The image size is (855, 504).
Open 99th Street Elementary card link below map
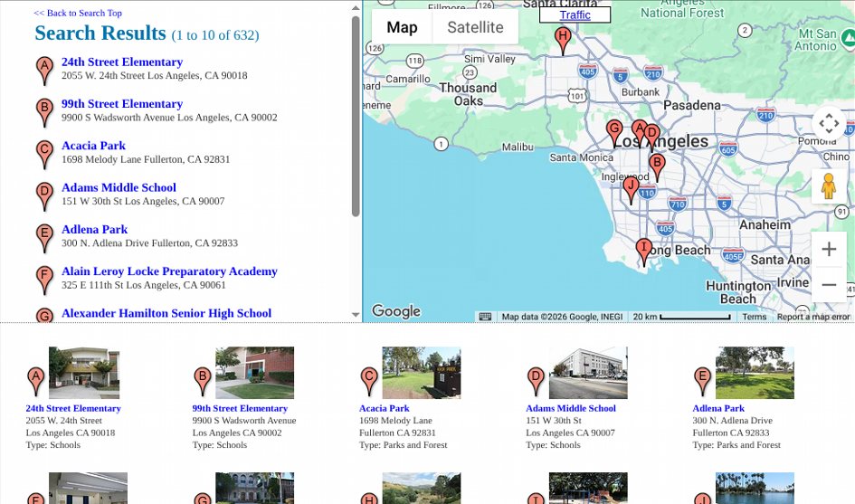pyautogui.click(x=240, y=409)
